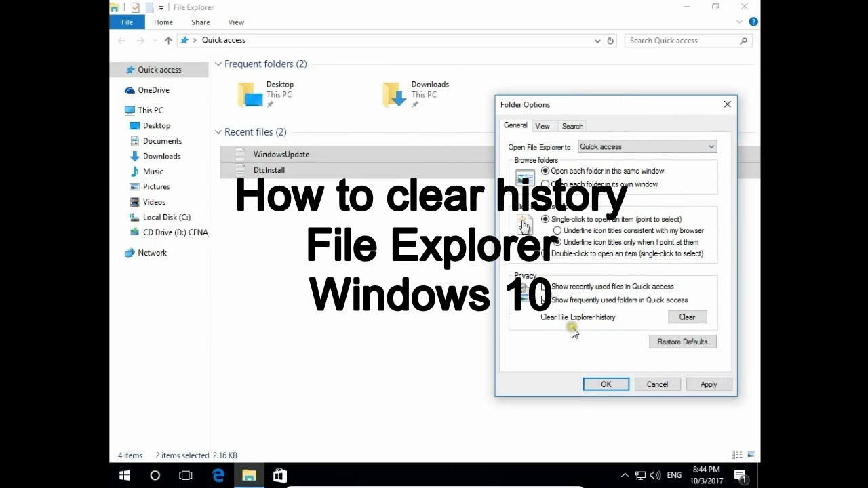Collapse the Recent files group
868x488 pixels.
(x=218, y=132)
